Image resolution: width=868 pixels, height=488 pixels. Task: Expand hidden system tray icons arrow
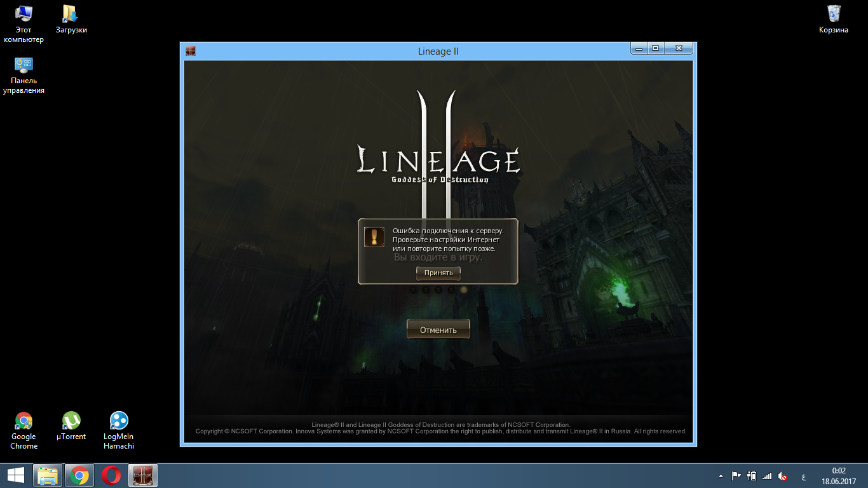(x=721, y=475)
